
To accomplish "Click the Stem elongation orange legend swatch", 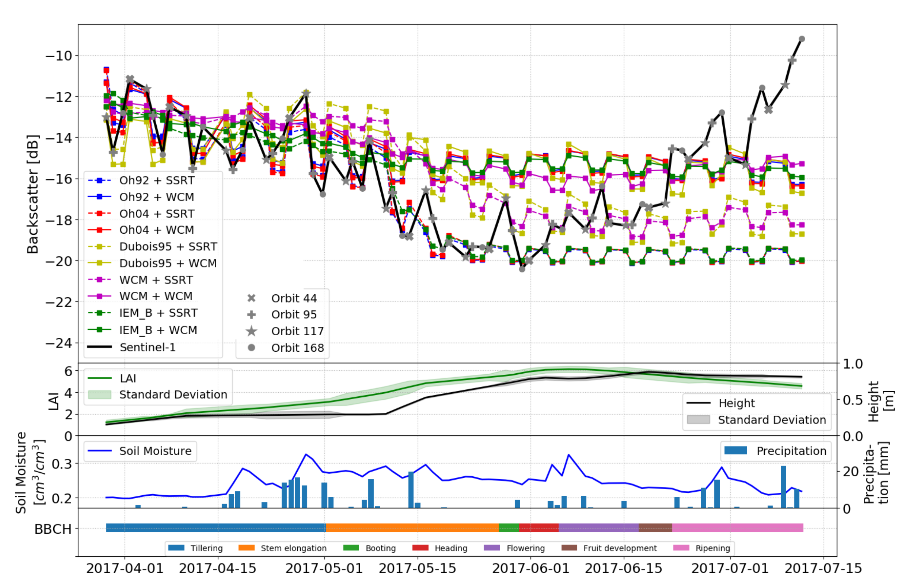I will point(246,548).
